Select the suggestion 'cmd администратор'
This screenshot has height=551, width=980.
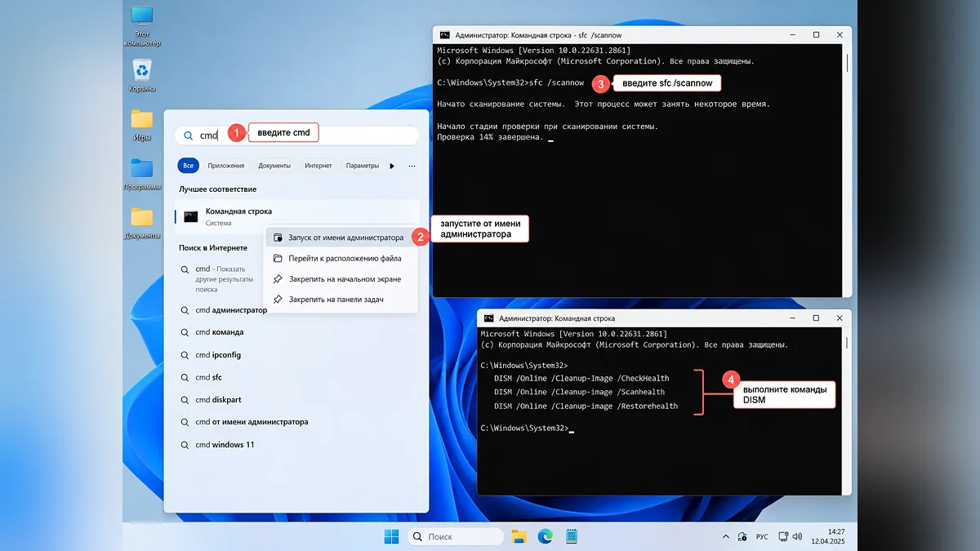click(x=225, y=310)
